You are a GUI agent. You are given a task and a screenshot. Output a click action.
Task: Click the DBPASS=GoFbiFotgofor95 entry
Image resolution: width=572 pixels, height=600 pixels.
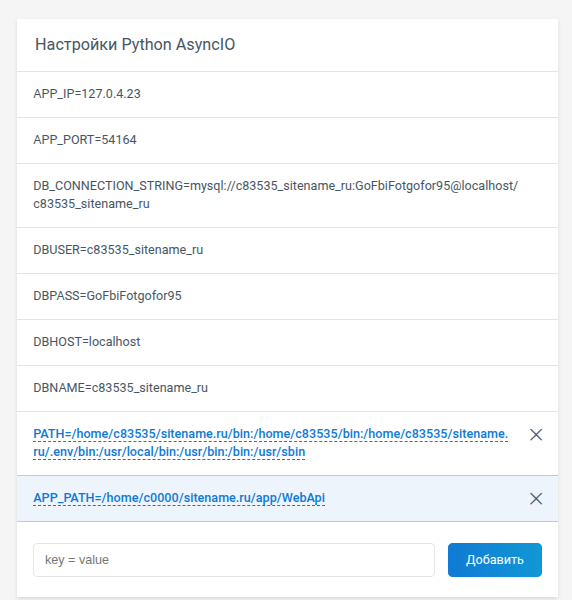tap(287, 296)
